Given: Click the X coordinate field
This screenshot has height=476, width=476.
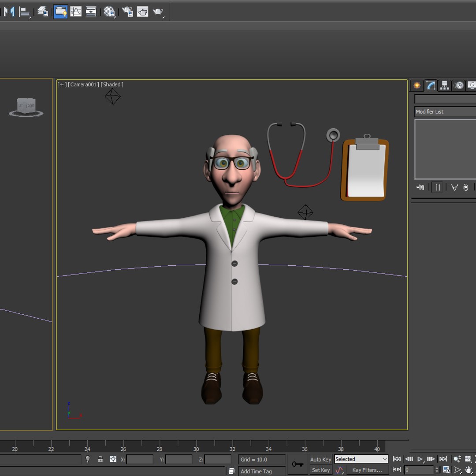Looking at the screenshot, I should 140,459.
